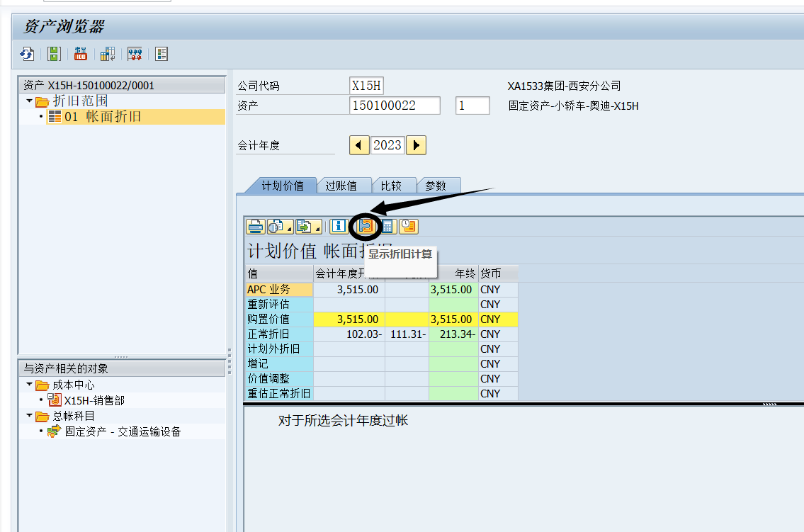
Task: Click the Information icon above the values table
Action: [x=339, y=226]
